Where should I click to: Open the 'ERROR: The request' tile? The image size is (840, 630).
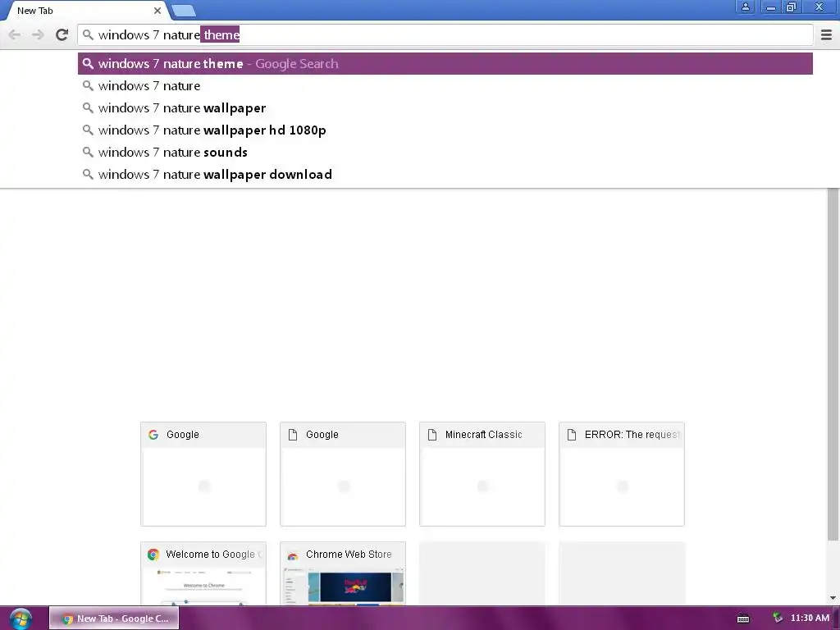(622, 474)
